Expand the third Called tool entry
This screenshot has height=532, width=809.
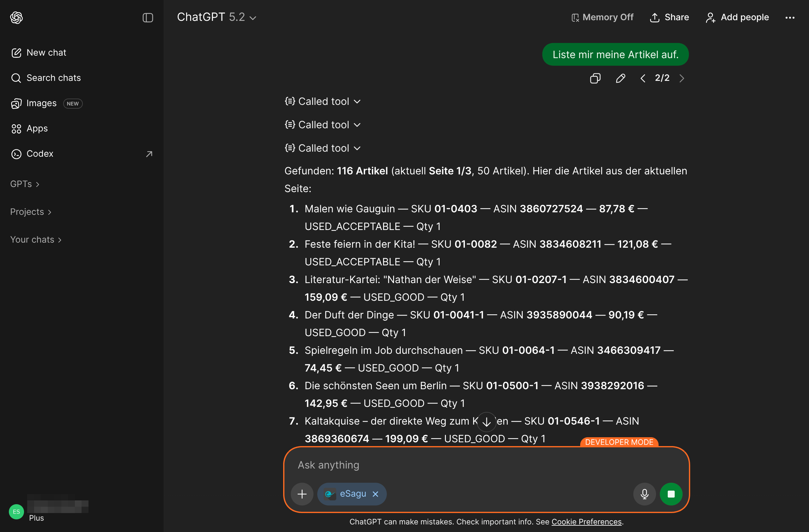click(323, 148)
